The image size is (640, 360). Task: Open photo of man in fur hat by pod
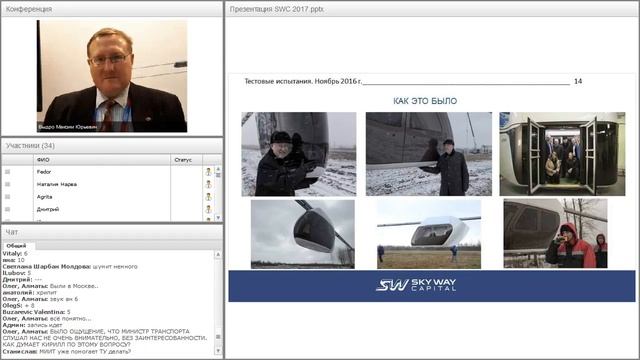[298, 154]
